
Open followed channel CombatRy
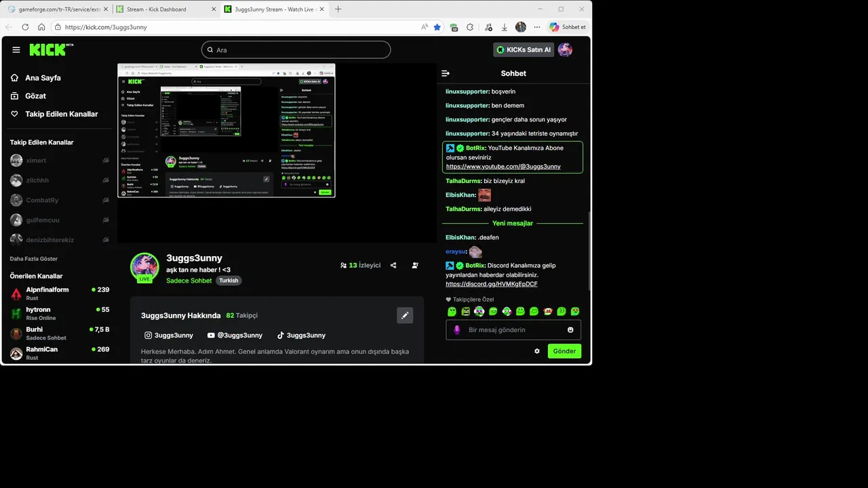60,200
